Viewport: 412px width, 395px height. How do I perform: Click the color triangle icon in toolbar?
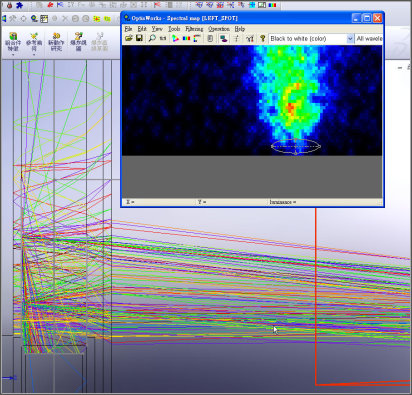[175, 39]
